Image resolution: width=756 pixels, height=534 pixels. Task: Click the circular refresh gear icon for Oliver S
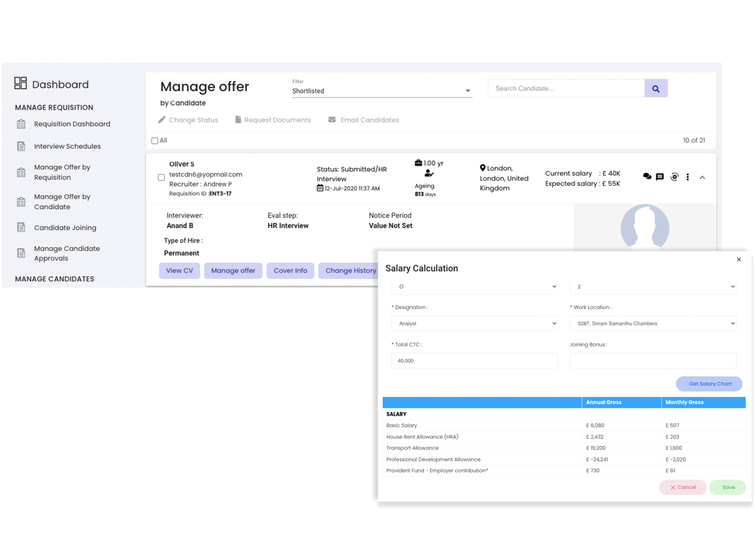[x=674, y=177]
